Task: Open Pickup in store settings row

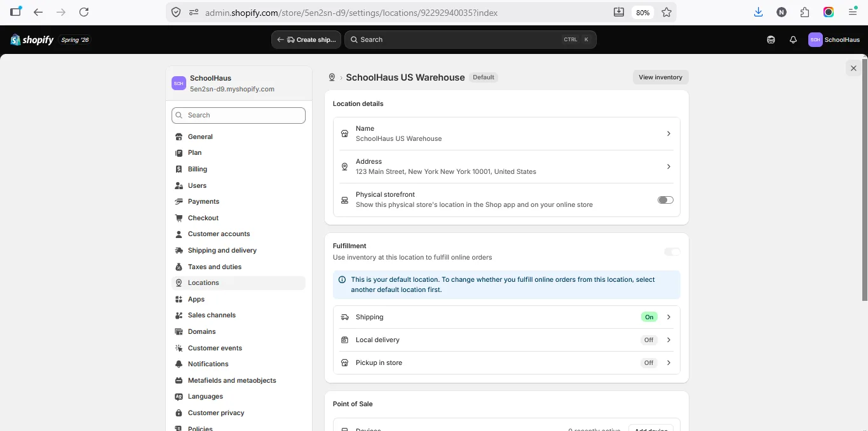Action: pyautogui.click(x=506, y=362)
